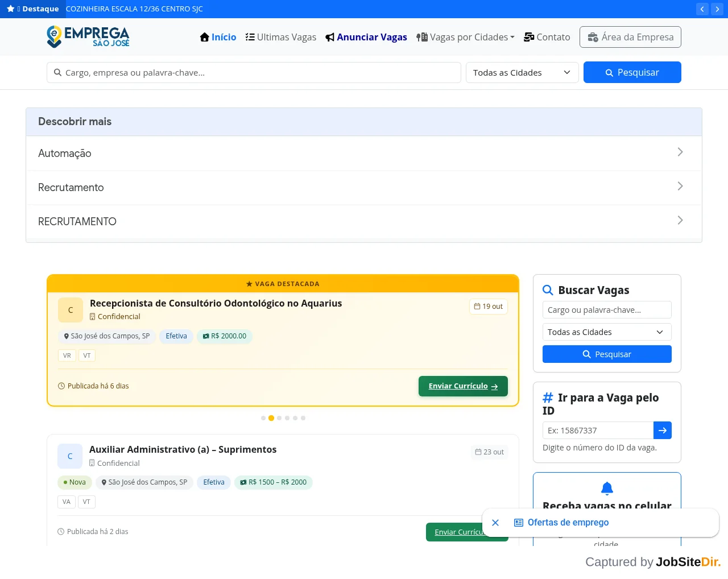Click the 23 out date badge
Viewport: 728px width, 579px height.
click(490, 452)
